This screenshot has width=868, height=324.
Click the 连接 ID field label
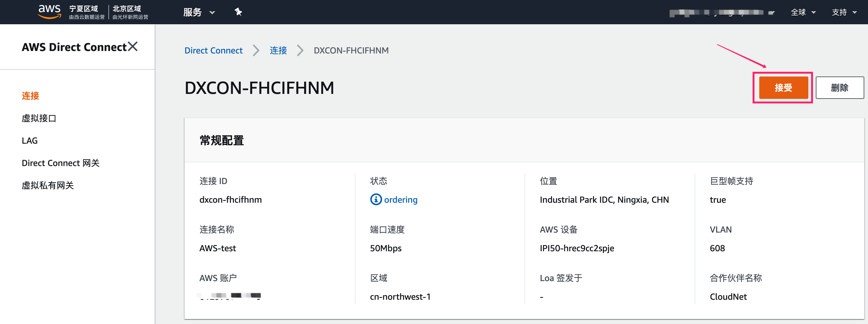213,181
